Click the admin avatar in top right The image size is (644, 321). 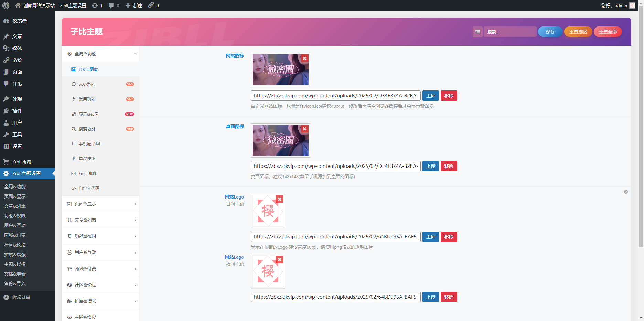(632, 6)
